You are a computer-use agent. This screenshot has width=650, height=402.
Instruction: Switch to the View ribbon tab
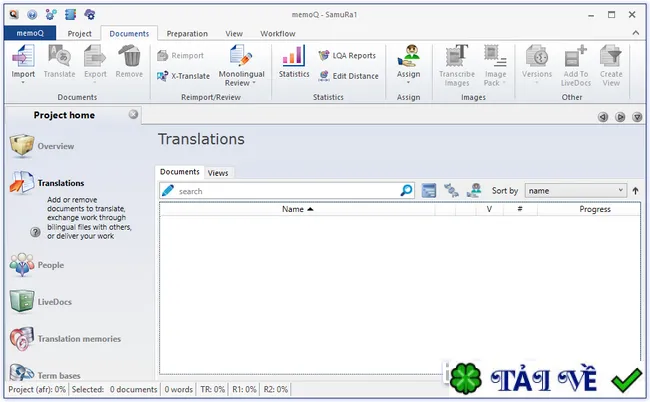click(x=234, y=34)
